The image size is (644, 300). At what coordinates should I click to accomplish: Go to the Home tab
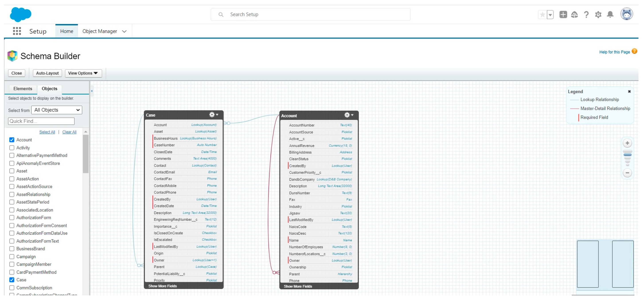point(66,31)
